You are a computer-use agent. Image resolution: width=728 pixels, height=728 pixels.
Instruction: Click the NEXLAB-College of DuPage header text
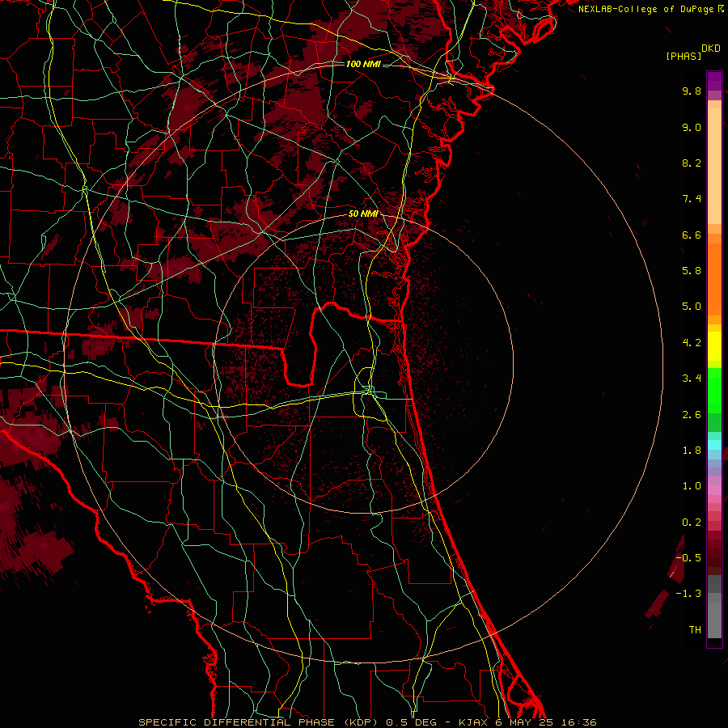(x=647, y=9)
